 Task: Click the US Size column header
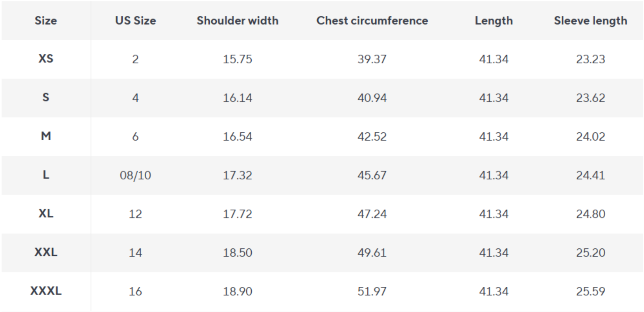tap(135, 21)
